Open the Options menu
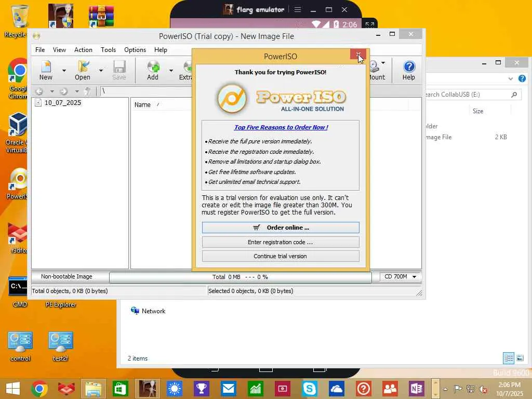 (135, 49)
